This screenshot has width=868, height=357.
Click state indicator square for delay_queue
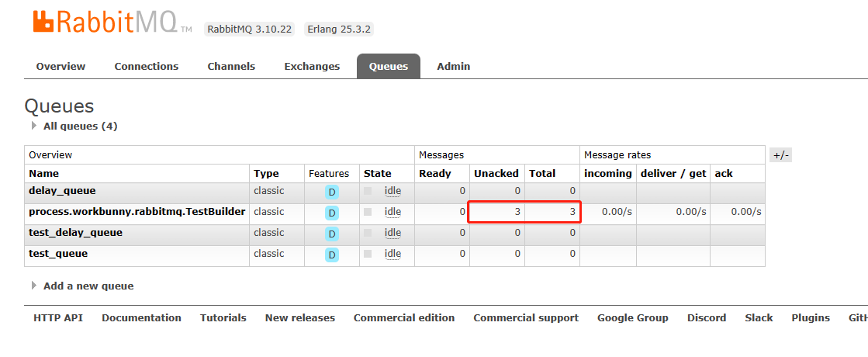[368, 191]
